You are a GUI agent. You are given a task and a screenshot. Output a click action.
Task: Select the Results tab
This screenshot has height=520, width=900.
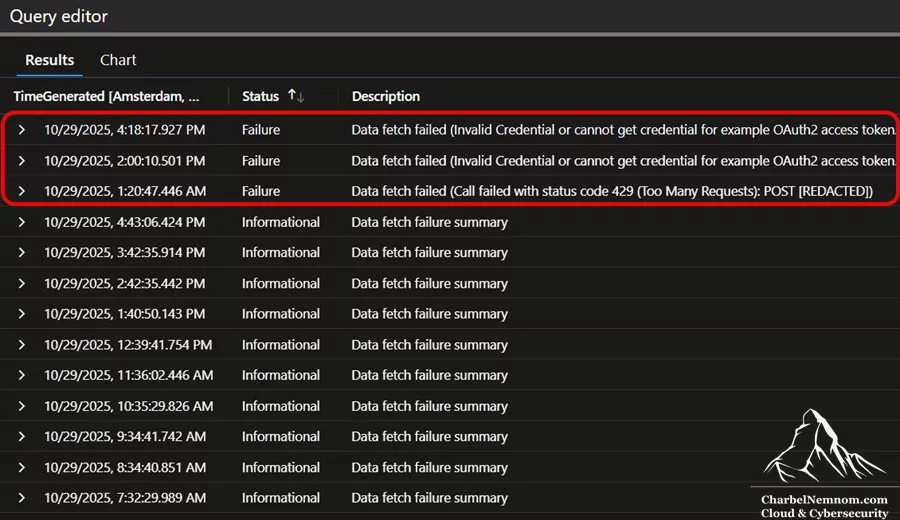pos(49,60)
